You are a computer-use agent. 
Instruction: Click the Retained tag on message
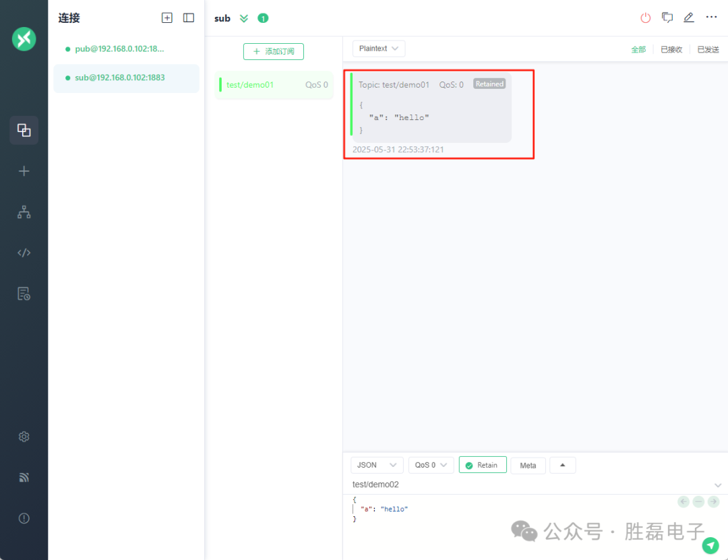coord(489,84)
